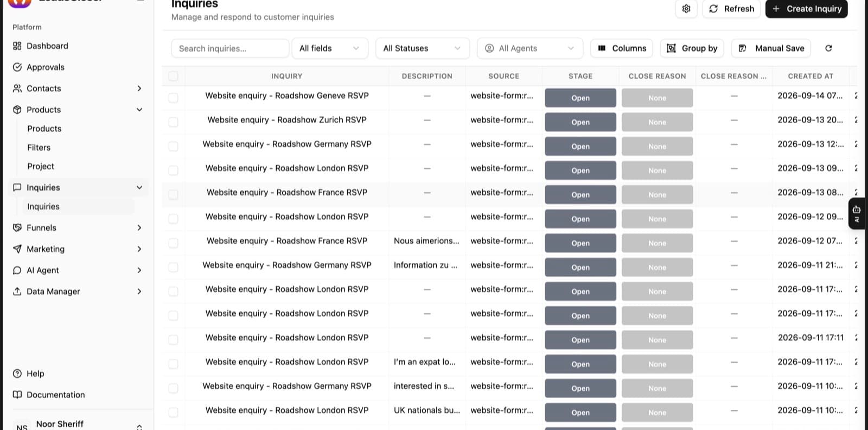Open the Columns chooser
The image size is (868, 430).
pyautogui.click(x=622, y=48)
